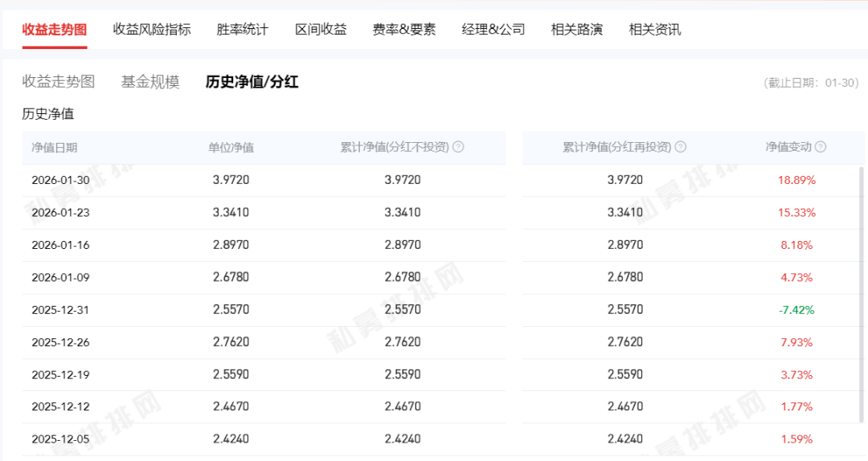This screenshot has height=461, width=868.
Task: Select the 区间收益 tab
Action: 321,30
